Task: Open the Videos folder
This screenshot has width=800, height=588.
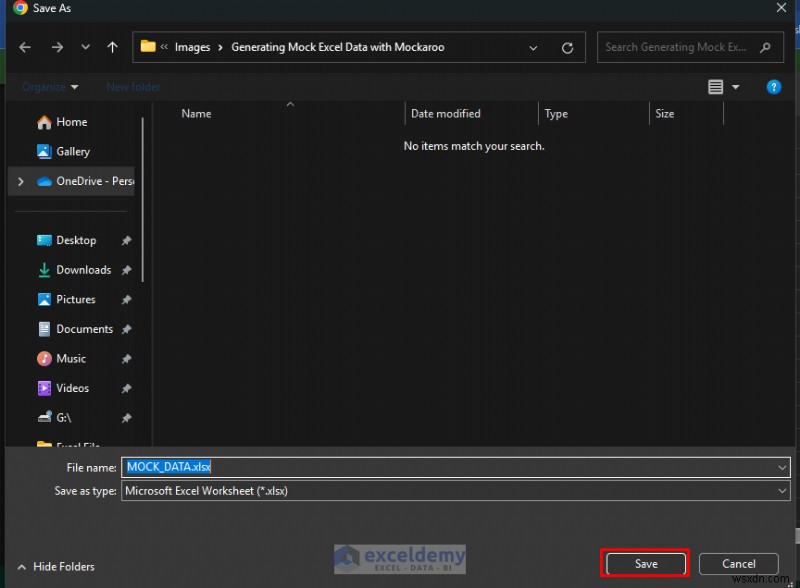Action: click(72, 388)
